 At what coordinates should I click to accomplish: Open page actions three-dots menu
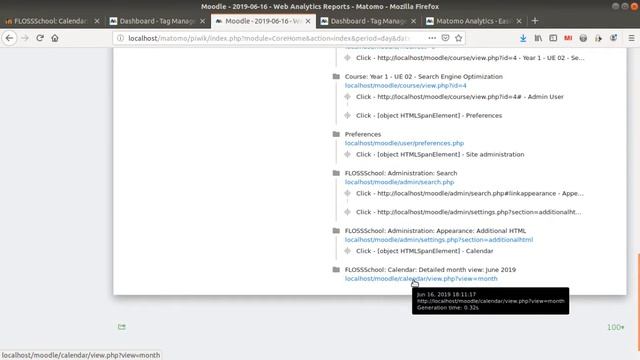432,38
